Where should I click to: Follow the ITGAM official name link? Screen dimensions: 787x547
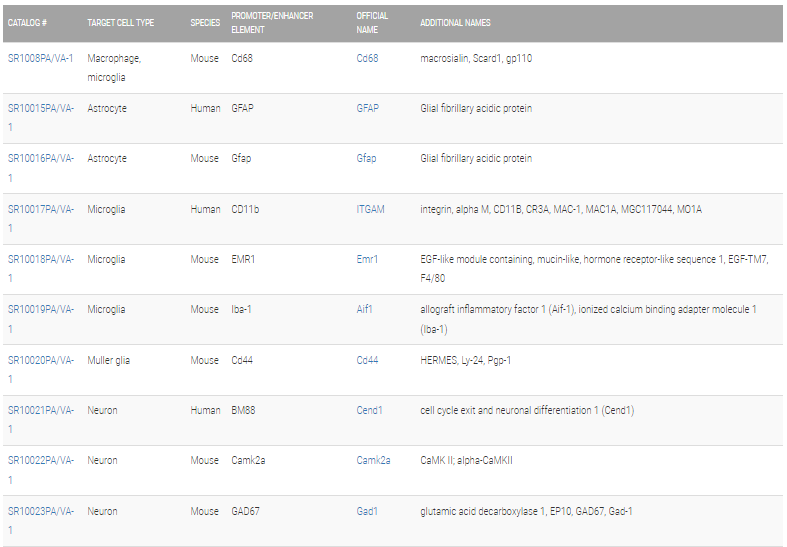click(370, 209)
